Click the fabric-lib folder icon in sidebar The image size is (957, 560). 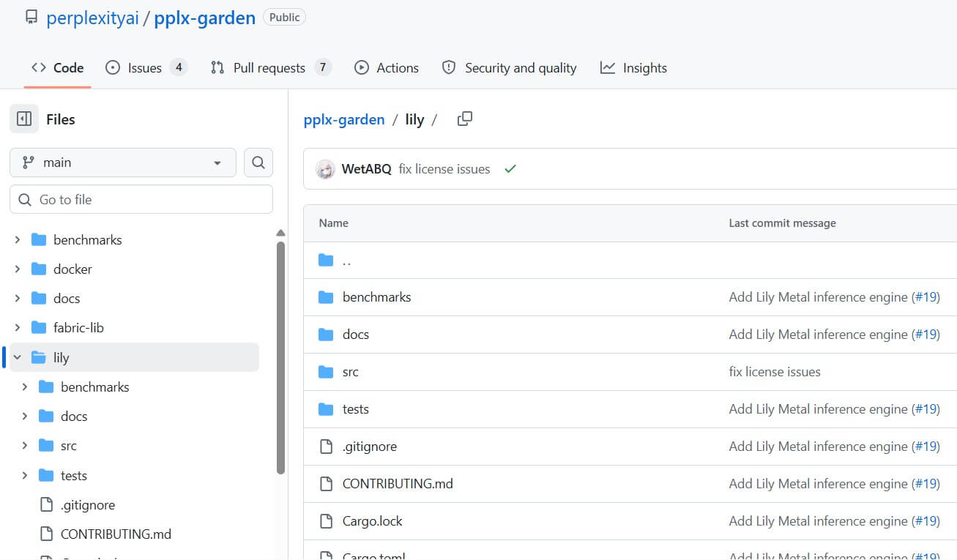pyautogui.click(x=39, y=328)
